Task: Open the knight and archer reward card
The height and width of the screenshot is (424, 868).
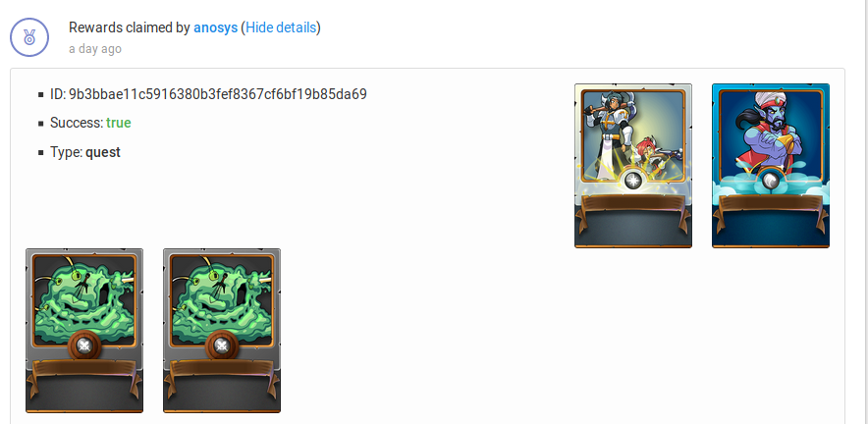Action: coord(633,166)
